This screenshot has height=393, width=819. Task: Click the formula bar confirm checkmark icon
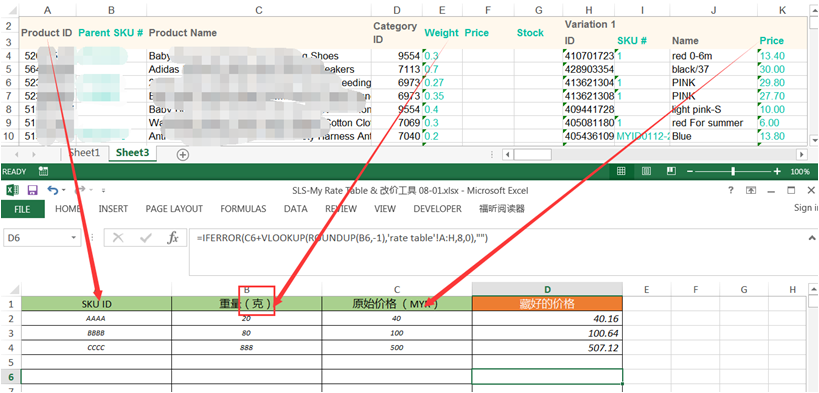point(145,238)
